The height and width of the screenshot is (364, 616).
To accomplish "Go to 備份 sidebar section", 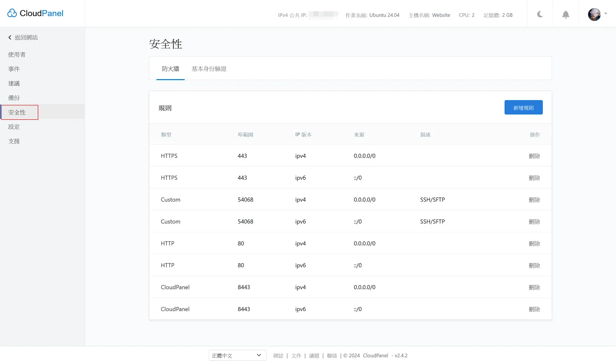I will tap(14, 98).
